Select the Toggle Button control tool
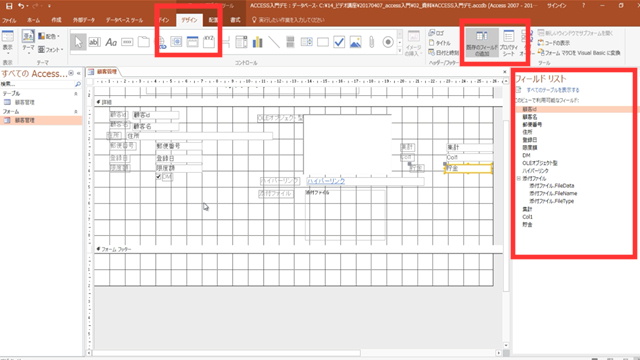This screenshot has height=360, width=640. coord(290,42)
